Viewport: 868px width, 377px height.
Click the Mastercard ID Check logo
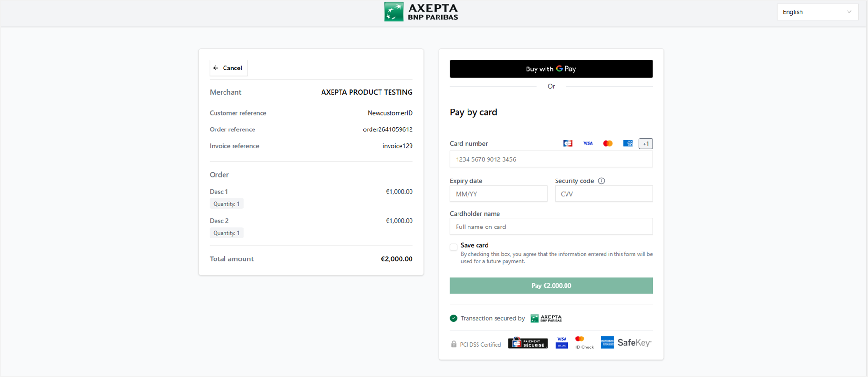coord(584,343)
